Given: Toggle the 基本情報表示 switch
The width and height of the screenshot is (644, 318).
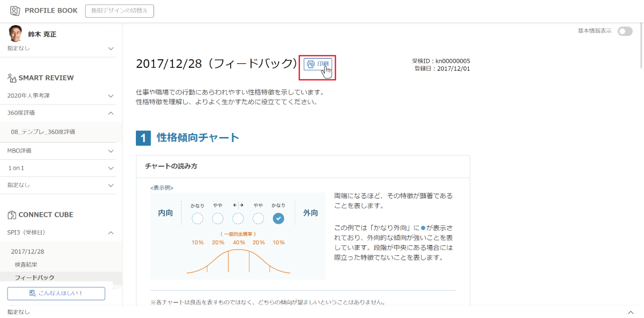Looking at the screenshot, I should click(625, 31).
